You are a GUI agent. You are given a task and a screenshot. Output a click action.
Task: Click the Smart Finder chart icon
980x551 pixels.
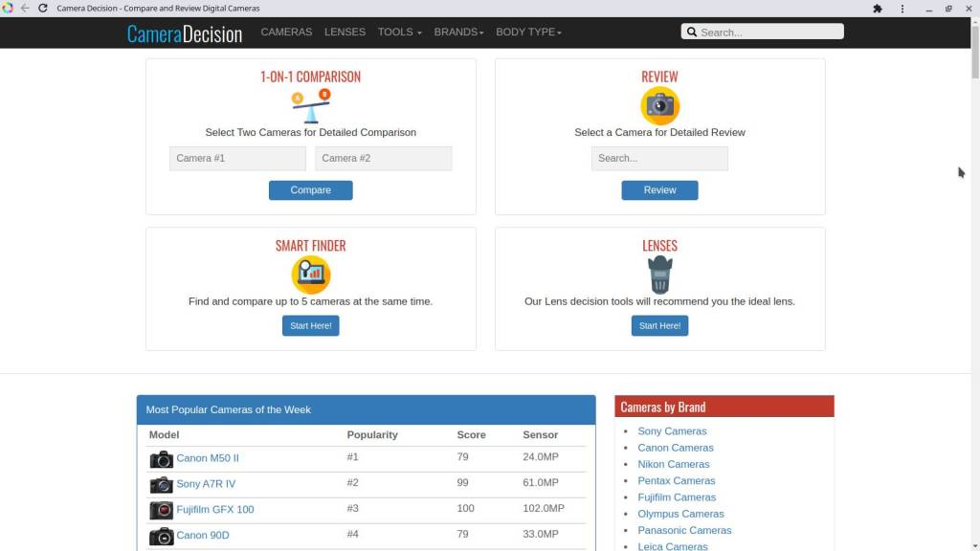(x=311, y=275)
